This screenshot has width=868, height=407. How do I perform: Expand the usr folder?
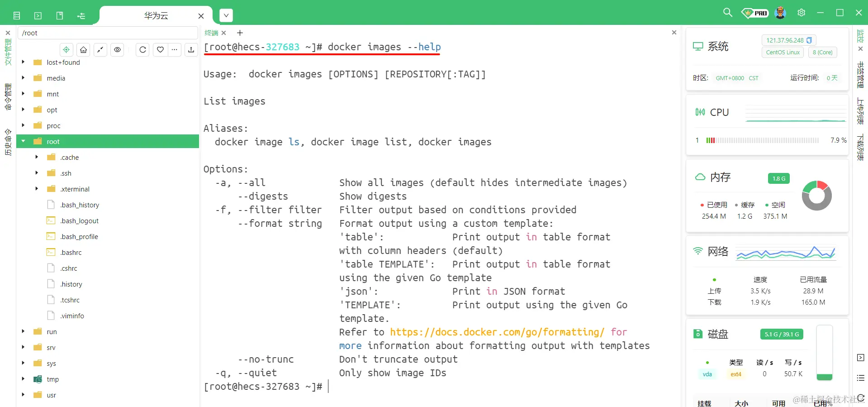pos(23,395)
